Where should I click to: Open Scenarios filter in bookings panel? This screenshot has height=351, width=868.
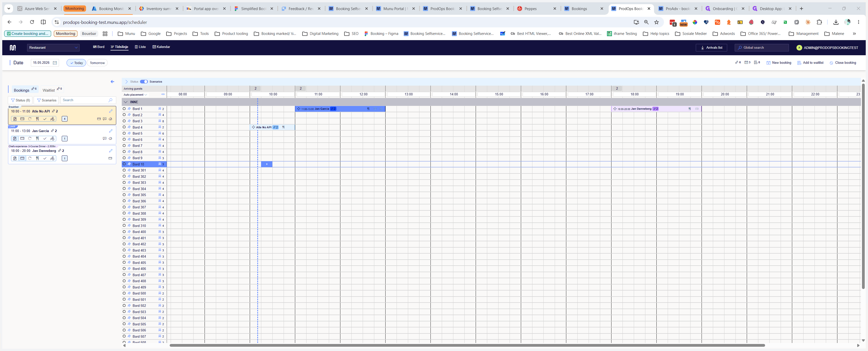[46, 100]
